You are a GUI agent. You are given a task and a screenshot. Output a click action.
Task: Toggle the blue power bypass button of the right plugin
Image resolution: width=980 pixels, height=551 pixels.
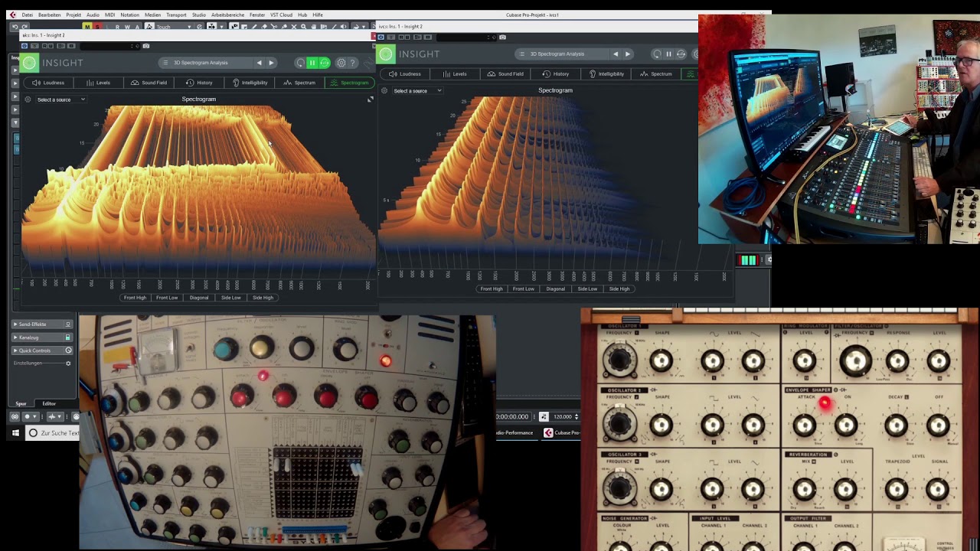coord(381,37)
